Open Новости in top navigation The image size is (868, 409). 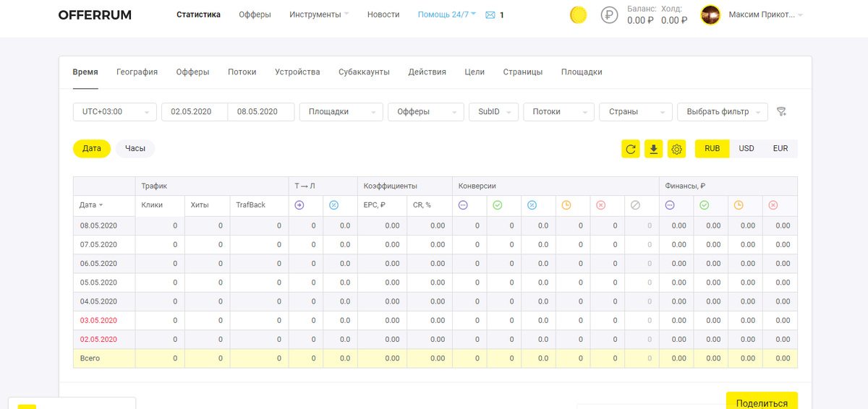point(383,14)
